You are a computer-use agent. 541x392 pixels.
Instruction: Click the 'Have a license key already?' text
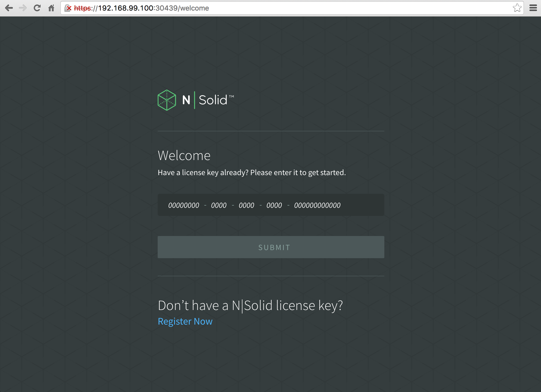[252, 173]
